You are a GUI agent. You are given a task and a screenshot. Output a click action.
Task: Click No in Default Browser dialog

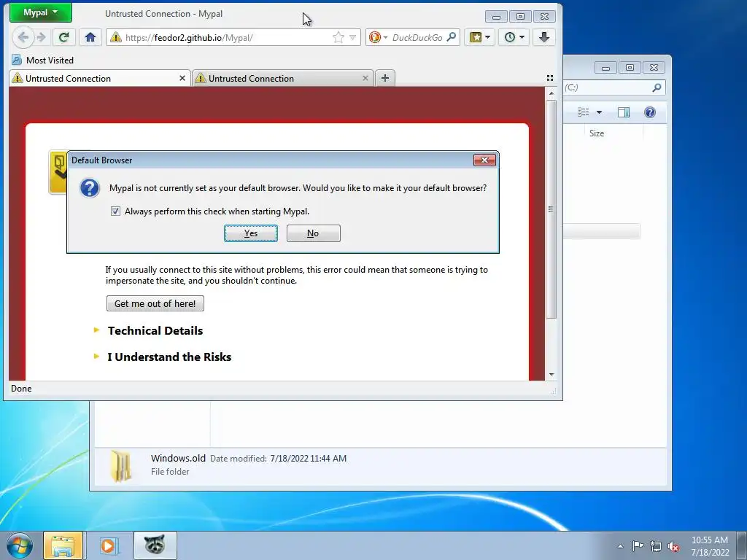[x=314, y=233]
